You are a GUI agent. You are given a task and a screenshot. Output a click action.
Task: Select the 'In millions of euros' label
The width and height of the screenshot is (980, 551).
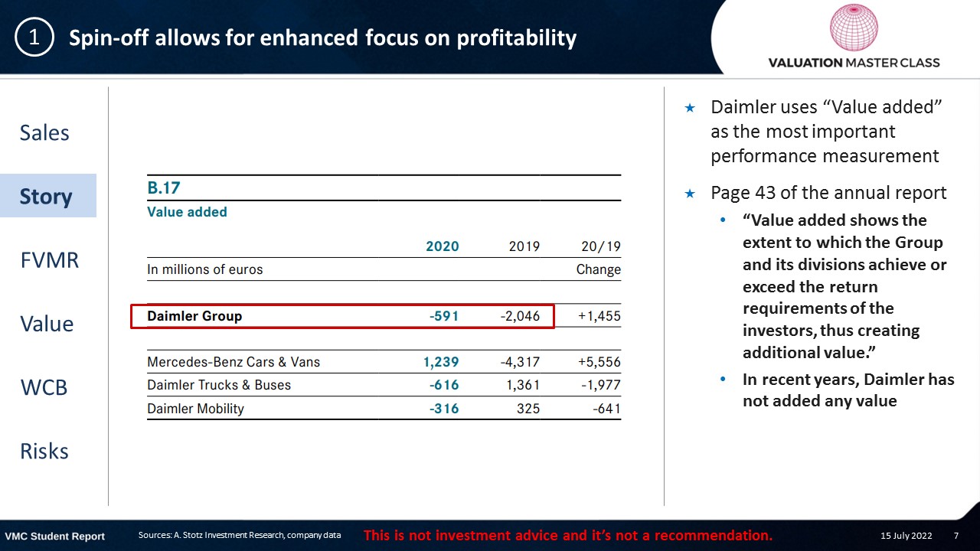point(204,269)
